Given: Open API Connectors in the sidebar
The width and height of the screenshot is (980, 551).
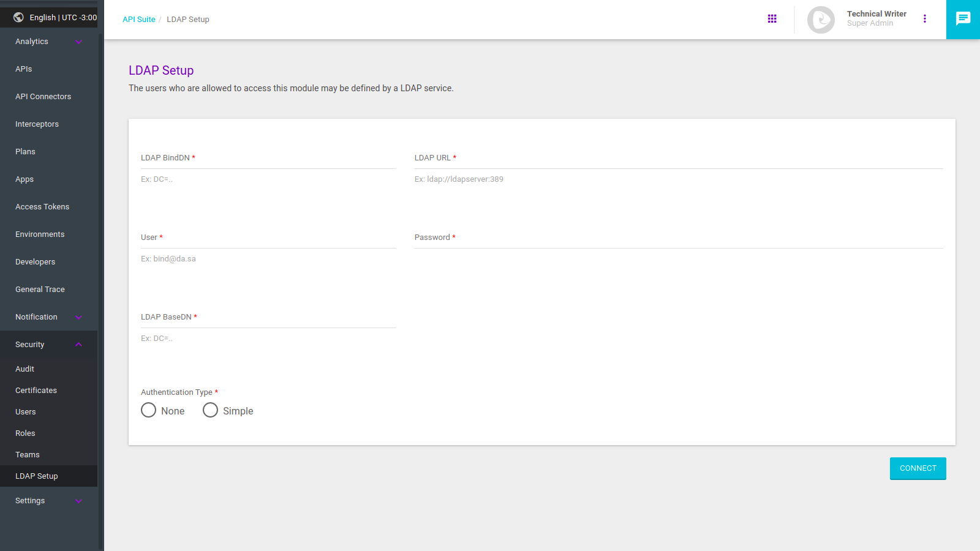Looking at the screenshot, I should tap(43, 97).
